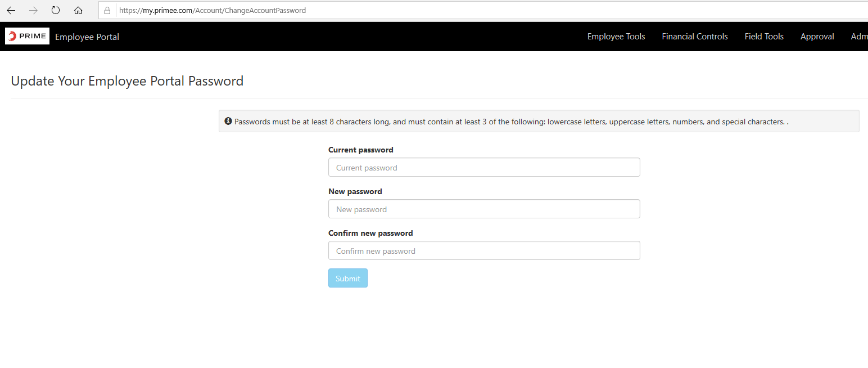868x368 pixels.
Task: Select the URL in the address bar
Action: [x=213, y=11]
